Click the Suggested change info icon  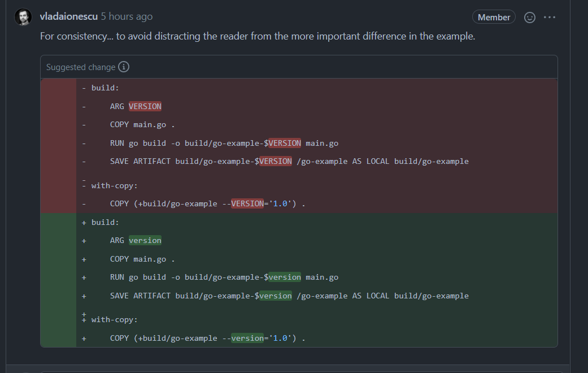tap(123, 66)
